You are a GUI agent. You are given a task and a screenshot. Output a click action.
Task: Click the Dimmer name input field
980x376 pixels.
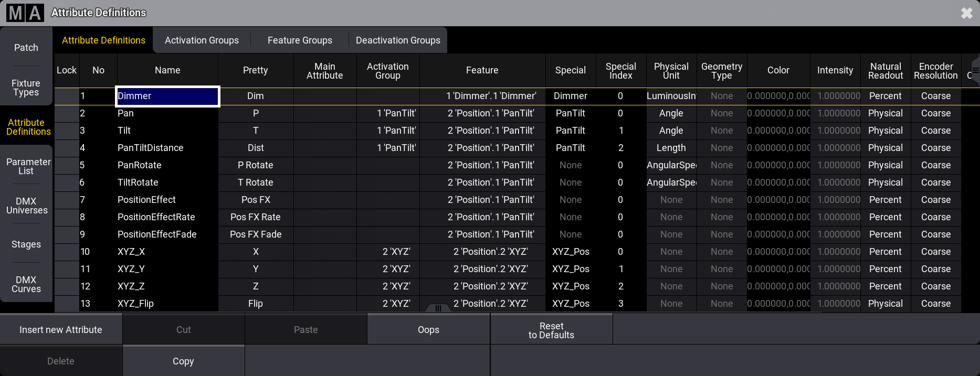pyautogui.click(x=167, y=96)
